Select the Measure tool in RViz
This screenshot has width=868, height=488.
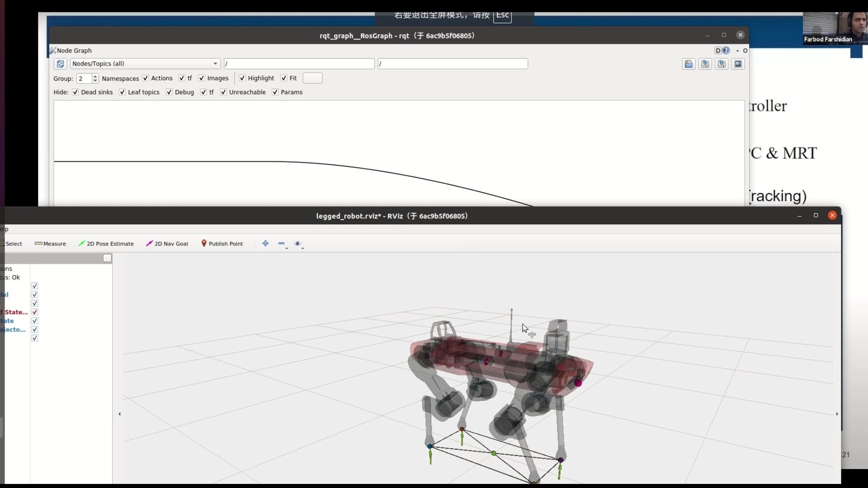51,244
